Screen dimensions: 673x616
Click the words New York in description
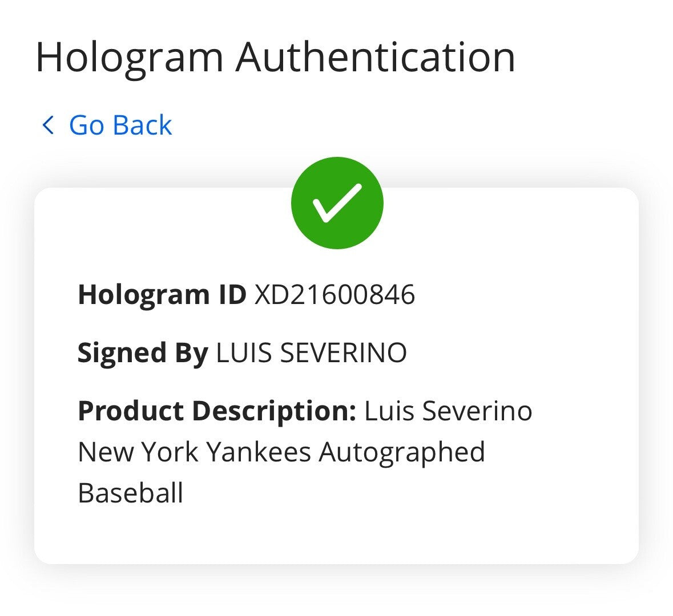[x=138, y=452]
